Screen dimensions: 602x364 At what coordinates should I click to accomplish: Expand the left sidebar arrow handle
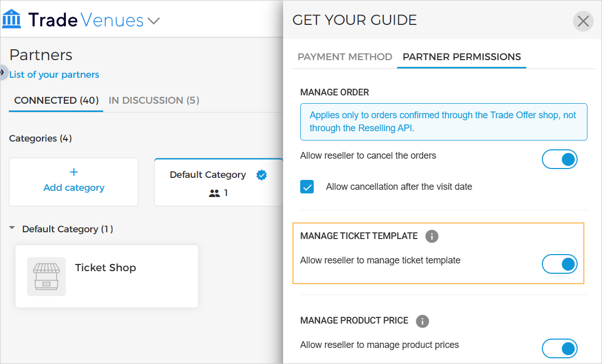click(3, 72)
